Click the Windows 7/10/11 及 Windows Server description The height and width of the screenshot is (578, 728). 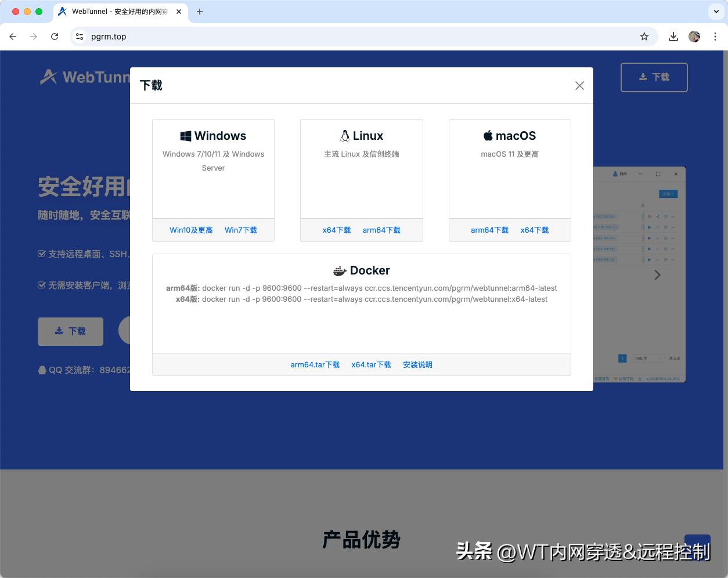[213, 161]
